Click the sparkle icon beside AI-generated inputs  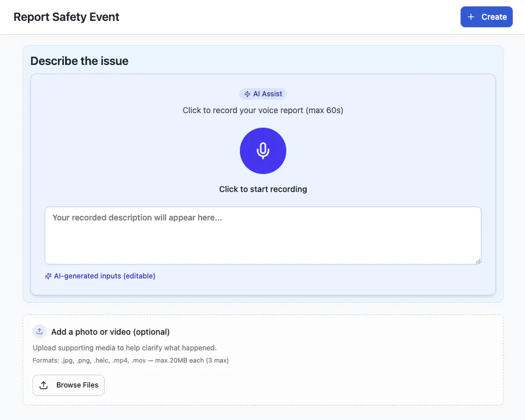[x=48, y=276]
